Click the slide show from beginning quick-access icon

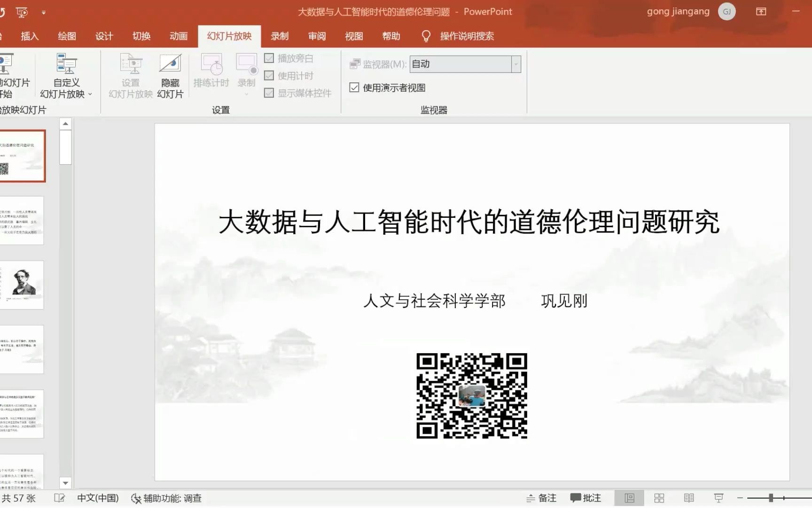(22, 12)
